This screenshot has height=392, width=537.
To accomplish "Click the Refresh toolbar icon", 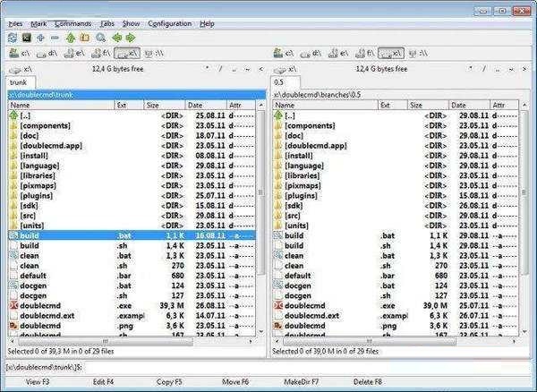I will [13, 38].
